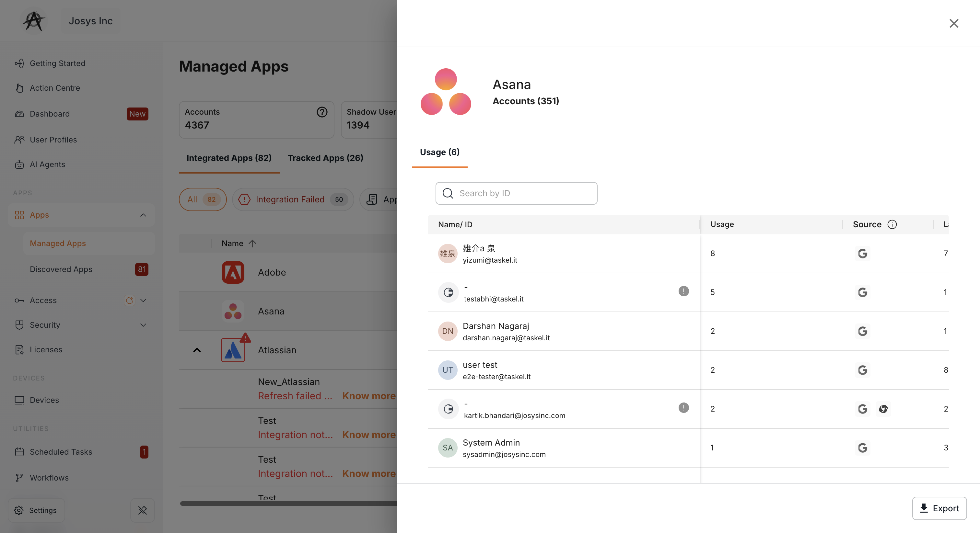This screenshot has width=980, height=533.
Task: Collapse the Apps sidebar section
Action: (143, 215)
